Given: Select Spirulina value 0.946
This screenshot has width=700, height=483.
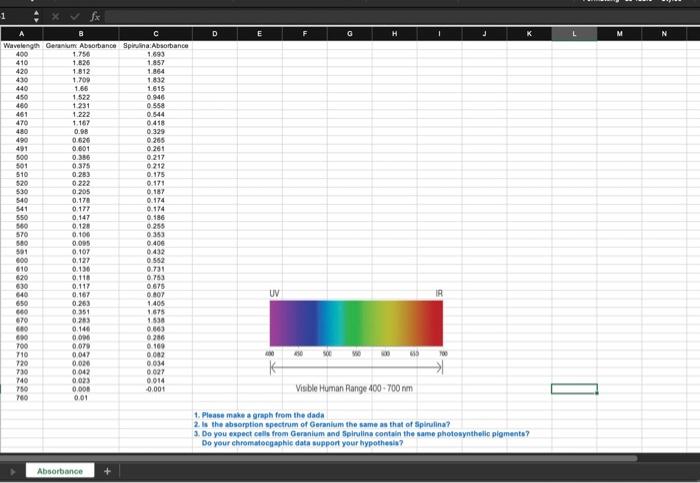Looking at the screenshot, I should [156, 97].
